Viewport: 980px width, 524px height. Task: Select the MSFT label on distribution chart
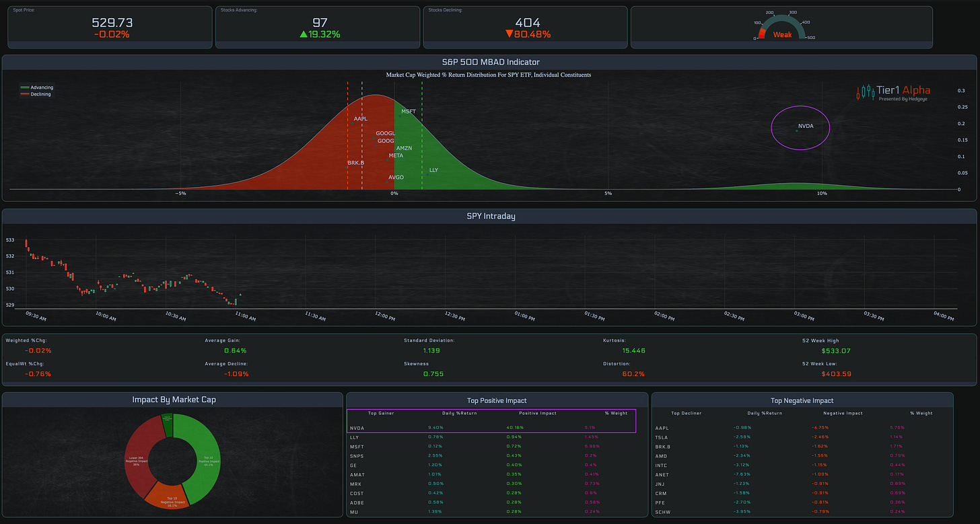(x=409, y=111)
